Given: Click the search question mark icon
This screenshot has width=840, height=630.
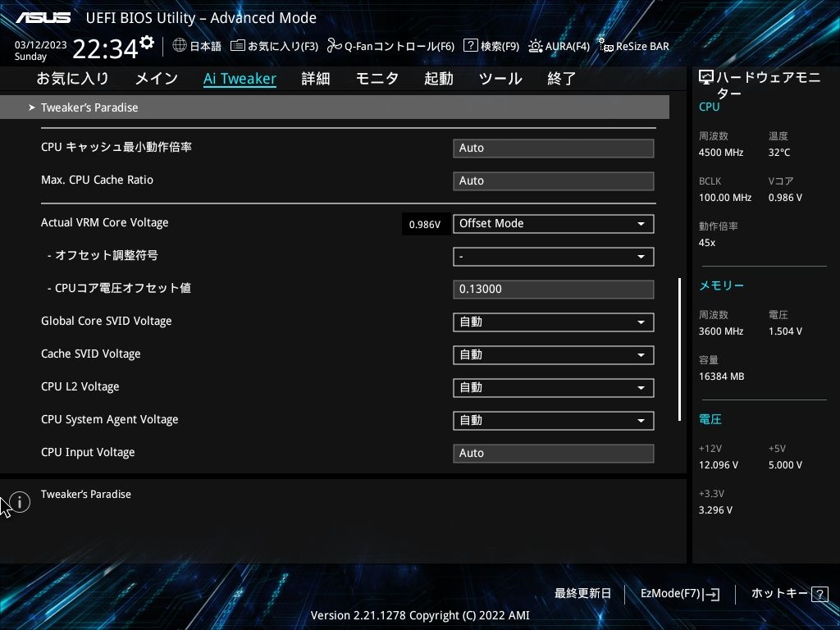Looking at the screenshot, I should [x=470, y=46].
